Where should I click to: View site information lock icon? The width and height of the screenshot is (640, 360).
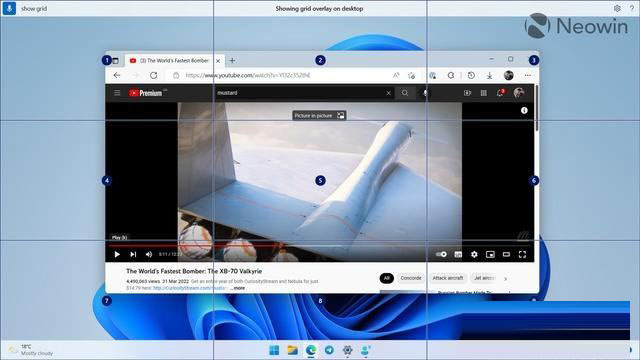point(176,76)
